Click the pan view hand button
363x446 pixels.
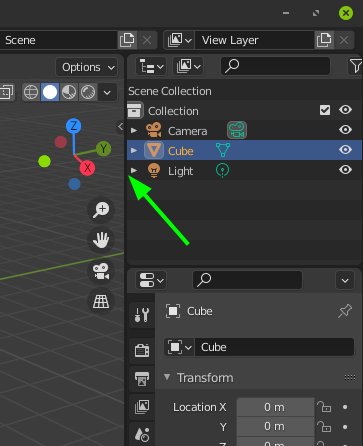(101, 240)
